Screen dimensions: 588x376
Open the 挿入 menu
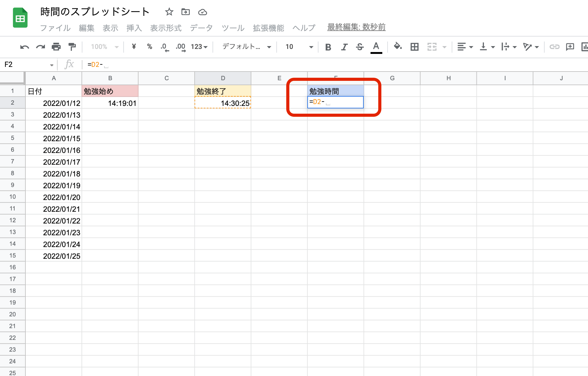point(134,28)
